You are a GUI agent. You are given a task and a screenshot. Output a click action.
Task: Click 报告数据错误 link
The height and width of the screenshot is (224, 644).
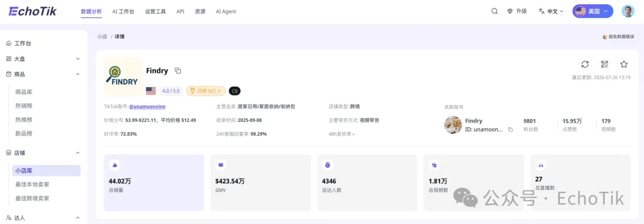click(621, 36)
